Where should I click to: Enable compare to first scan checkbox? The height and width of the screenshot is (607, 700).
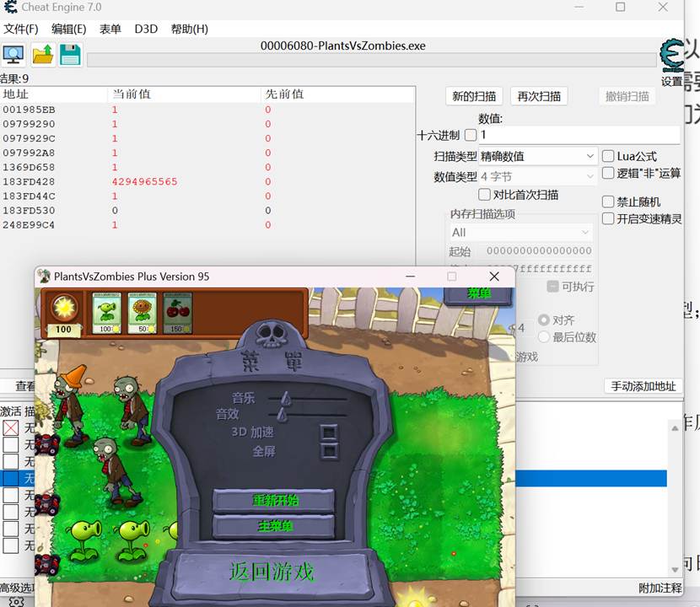point(484,195)
